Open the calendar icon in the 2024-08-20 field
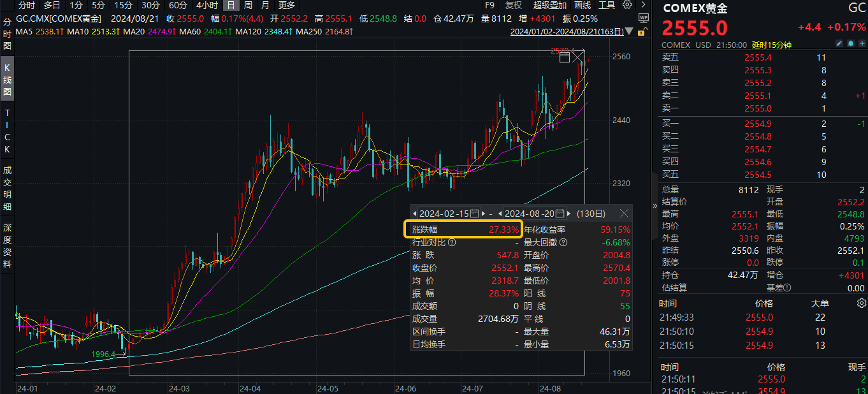This screenshot has width=868, height=394. [x=558, y=214]
